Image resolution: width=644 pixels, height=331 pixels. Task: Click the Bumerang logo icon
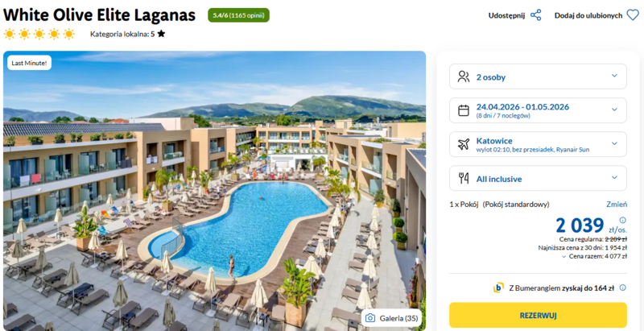pos(498,288)
